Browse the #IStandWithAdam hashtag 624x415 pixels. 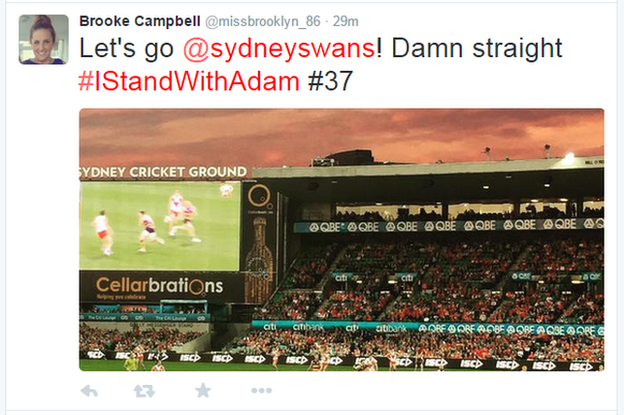pos(189,81)
